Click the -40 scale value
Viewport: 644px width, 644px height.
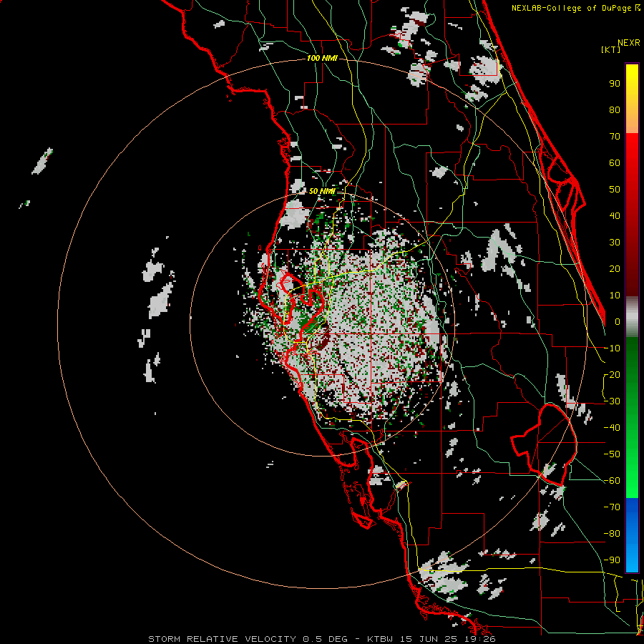tap(612, 428)
